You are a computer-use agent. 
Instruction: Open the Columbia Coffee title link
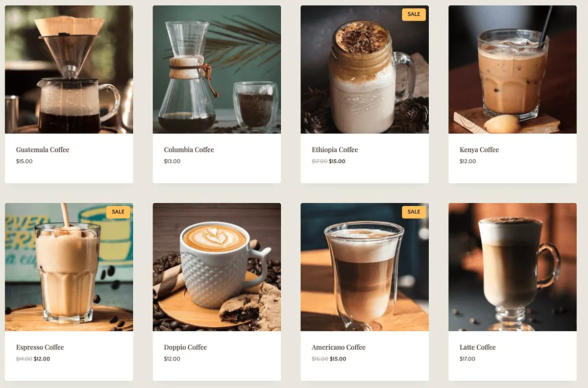pyautogui.click(x=189, y=150)
